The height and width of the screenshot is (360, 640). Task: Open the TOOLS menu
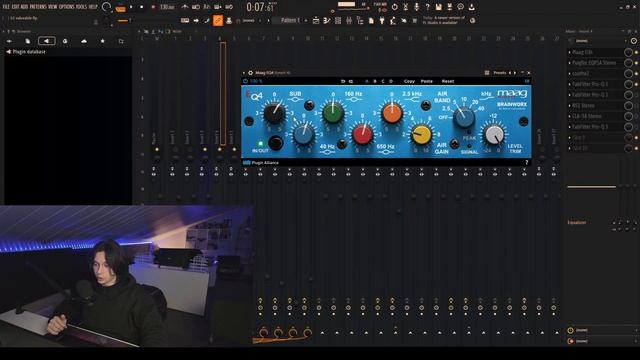coord(81,7)
